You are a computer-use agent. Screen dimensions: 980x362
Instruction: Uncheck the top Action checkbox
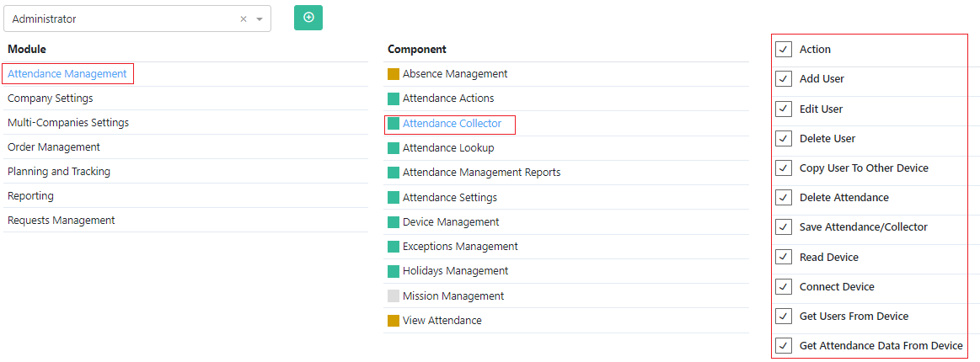point(784,50)
